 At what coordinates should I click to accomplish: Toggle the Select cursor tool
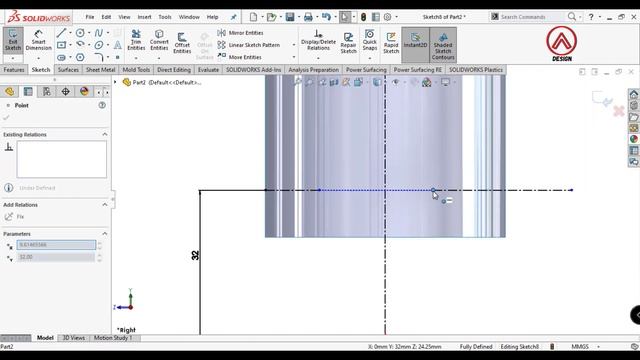click(345, 17)
